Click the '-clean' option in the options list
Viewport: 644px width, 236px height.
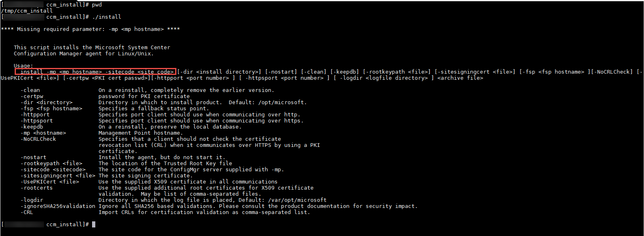[x=30, y=90]
